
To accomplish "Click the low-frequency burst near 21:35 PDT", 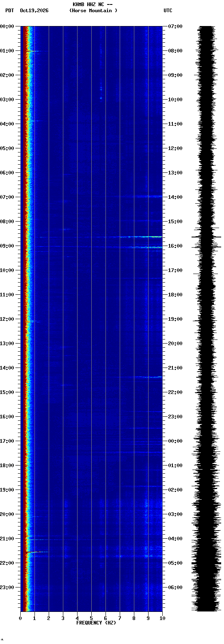I will [x=37, y=552].
